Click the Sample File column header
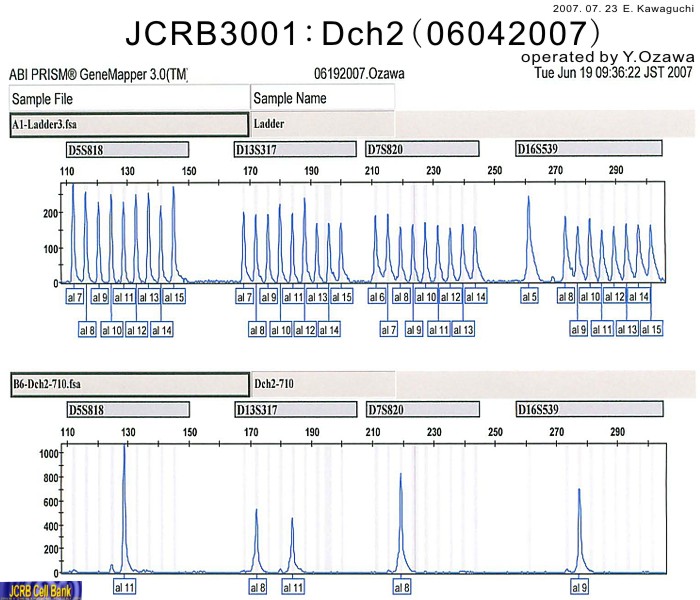 coord(128,98)
